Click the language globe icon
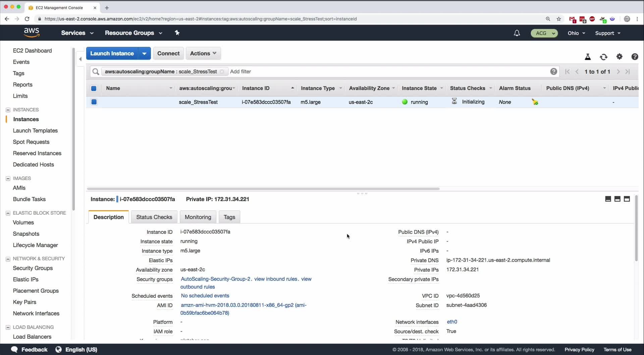 pyautogui.click(x=58, y=349)
